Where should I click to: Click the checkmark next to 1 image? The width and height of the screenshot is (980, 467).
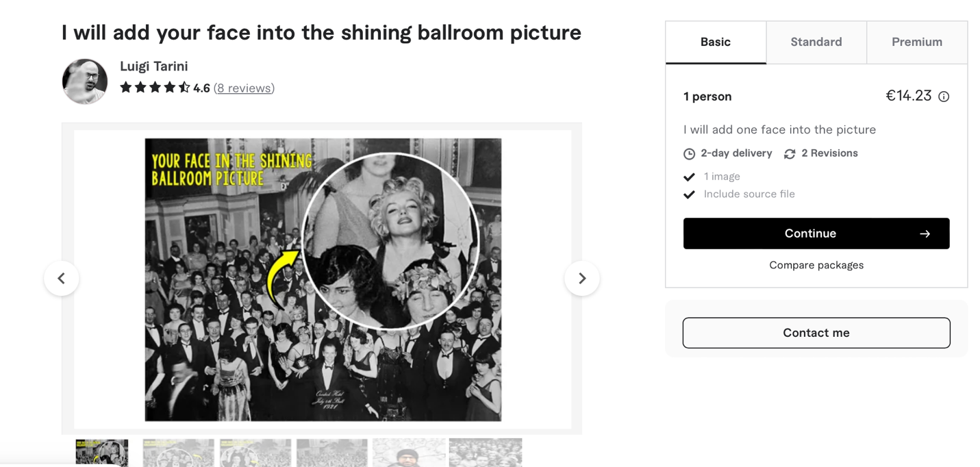[690, 177]
